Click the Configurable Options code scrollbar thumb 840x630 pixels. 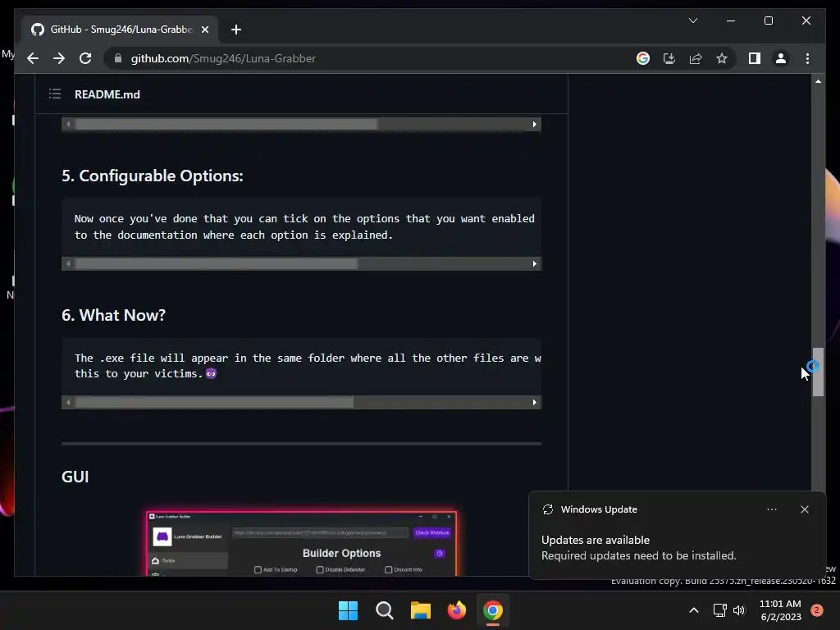(x=217, y=263)
